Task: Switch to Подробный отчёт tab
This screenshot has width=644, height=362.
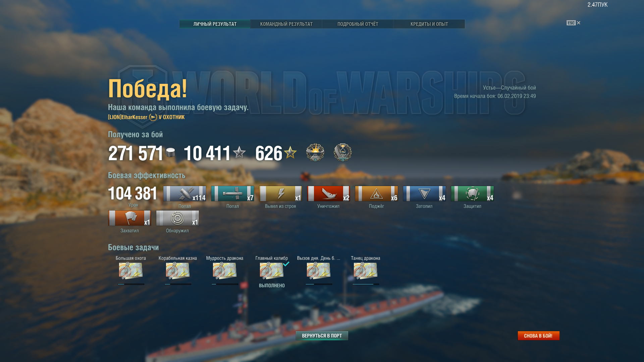Action: click(358, 24)
